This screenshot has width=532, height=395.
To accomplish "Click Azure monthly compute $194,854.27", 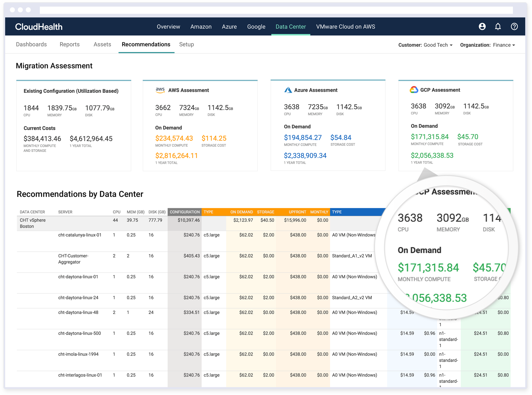I will [x=303, y=138].
